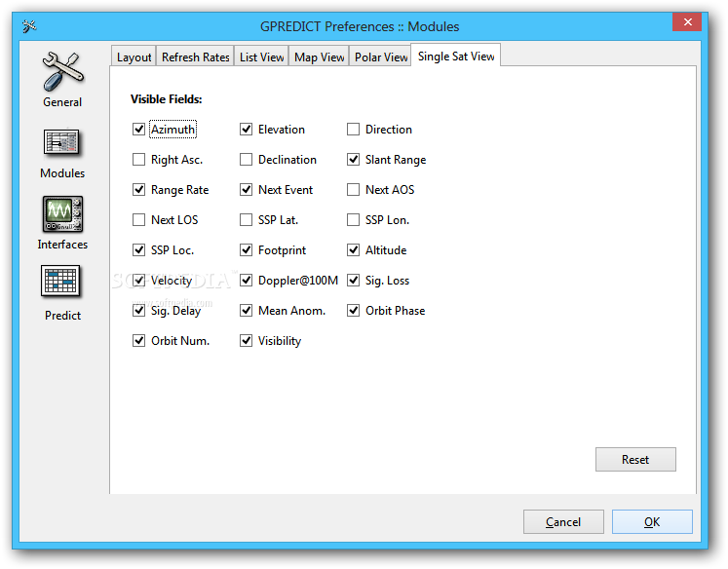Select the Modules section icon

coord(61,142)
